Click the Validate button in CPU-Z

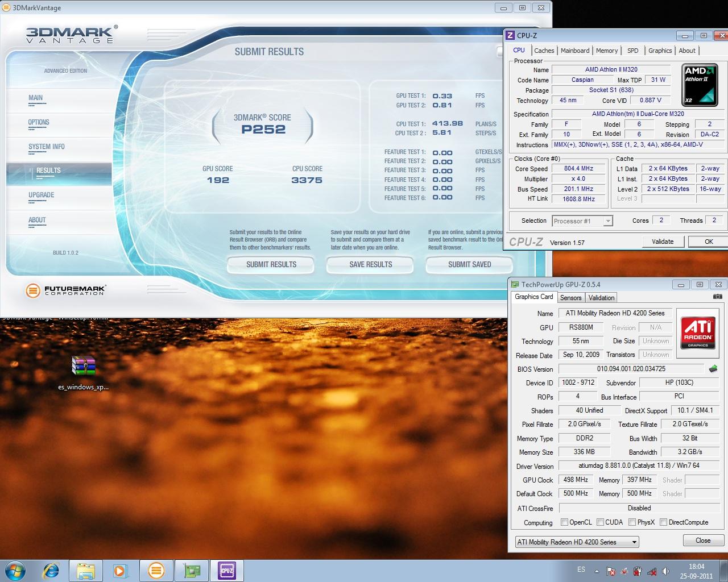[x=663, y=242]
